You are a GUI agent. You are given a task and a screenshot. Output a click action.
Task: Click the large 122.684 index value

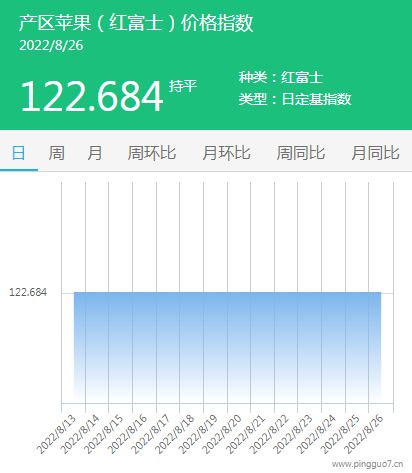click(x=92, y=96)
